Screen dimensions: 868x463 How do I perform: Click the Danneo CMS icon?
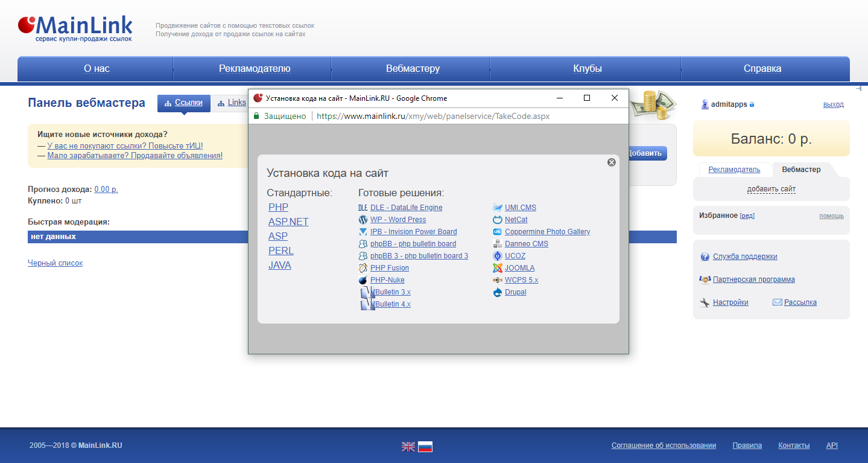[x=498, y=244]
